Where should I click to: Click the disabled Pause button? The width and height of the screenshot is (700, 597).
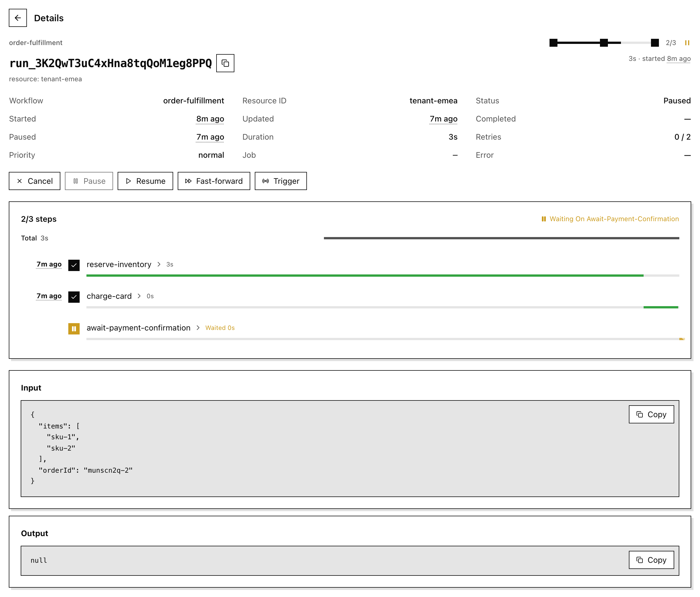pos(89,181)
